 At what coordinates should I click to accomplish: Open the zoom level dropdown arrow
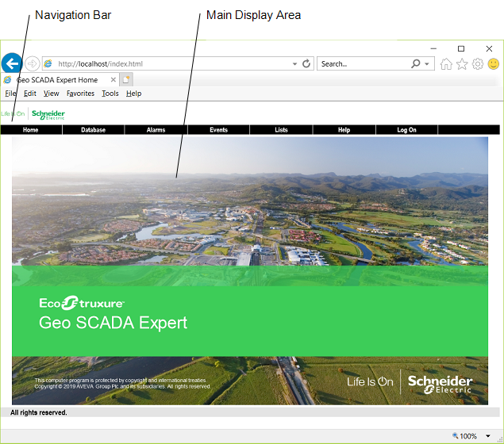488,436
